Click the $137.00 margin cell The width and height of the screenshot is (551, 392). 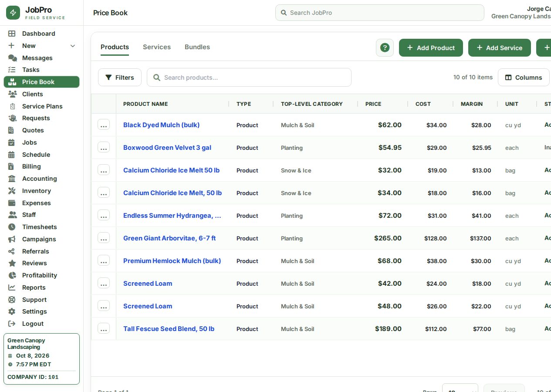[480, 238]
